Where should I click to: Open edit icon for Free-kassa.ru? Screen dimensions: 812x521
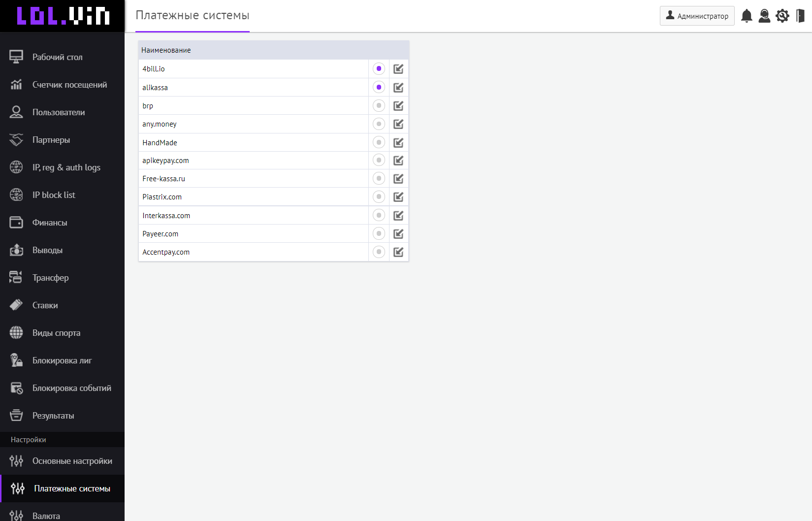coord(398,179)
